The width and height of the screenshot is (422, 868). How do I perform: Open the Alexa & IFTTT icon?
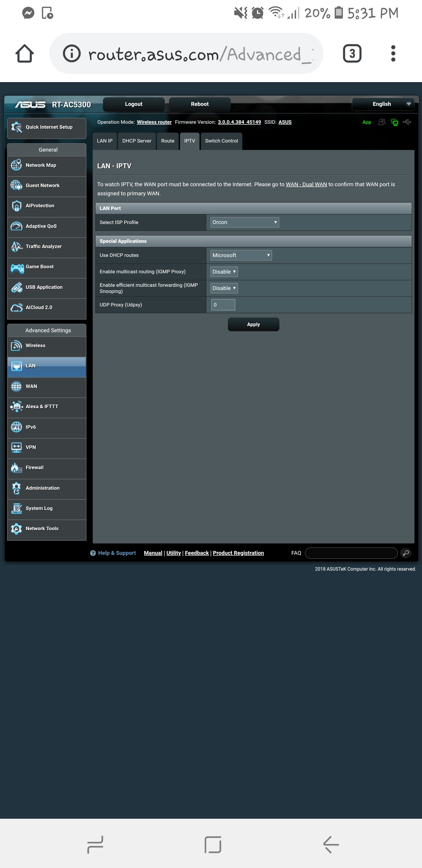[x=16, y=407]
